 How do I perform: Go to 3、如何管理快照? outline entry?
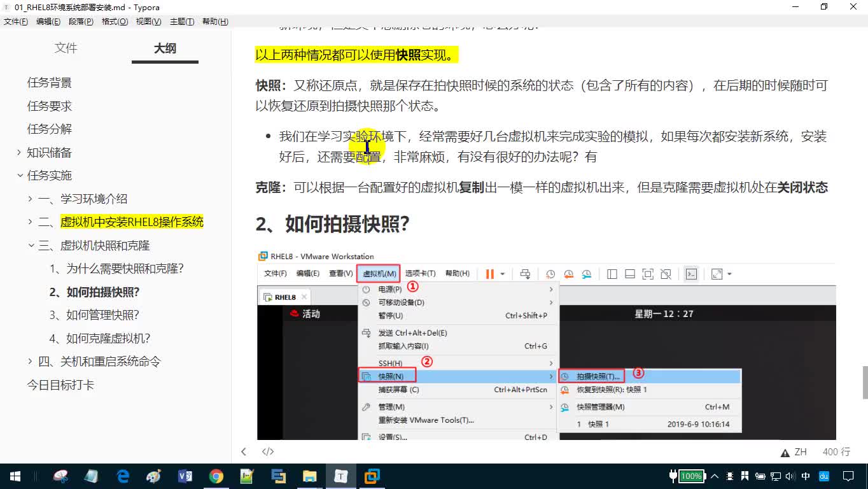click(94, 315)
